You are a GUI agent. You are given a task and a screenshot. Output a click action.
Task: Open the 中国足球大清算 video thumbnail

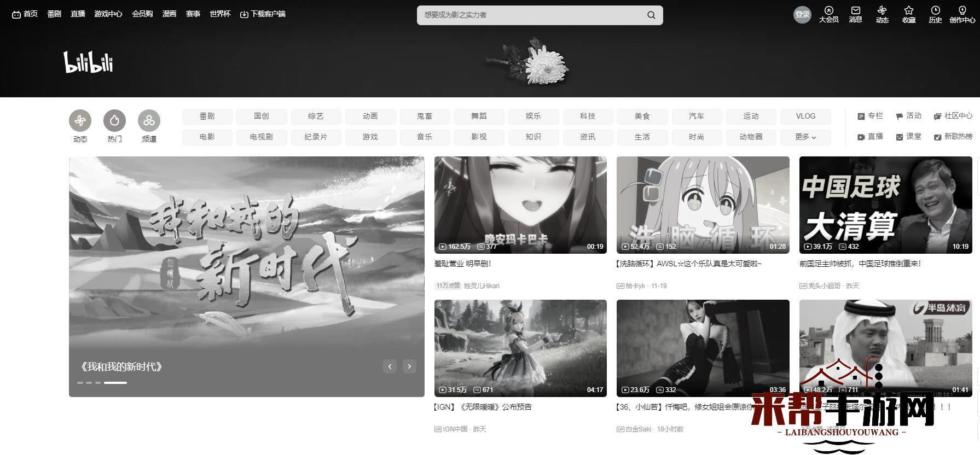pyautogui.click(x=885, y=205)
